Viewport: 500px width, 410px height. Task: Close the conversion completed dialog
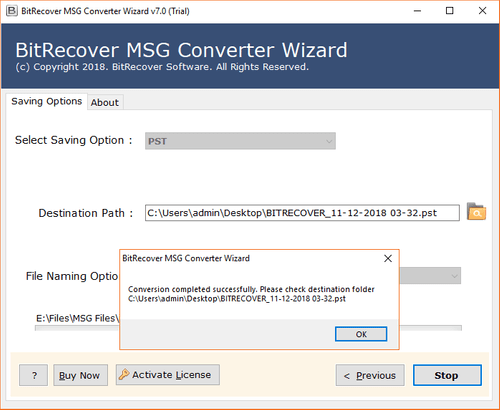(x=388, y=258)
